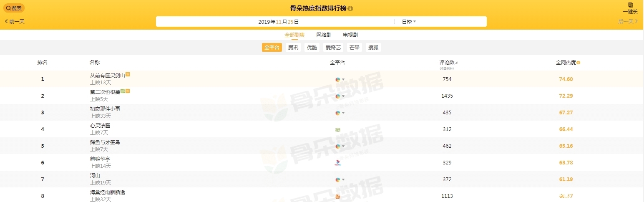
Task: Expand platform arrow in 初恋那件小事 row
Action: (x=343, y=113)
